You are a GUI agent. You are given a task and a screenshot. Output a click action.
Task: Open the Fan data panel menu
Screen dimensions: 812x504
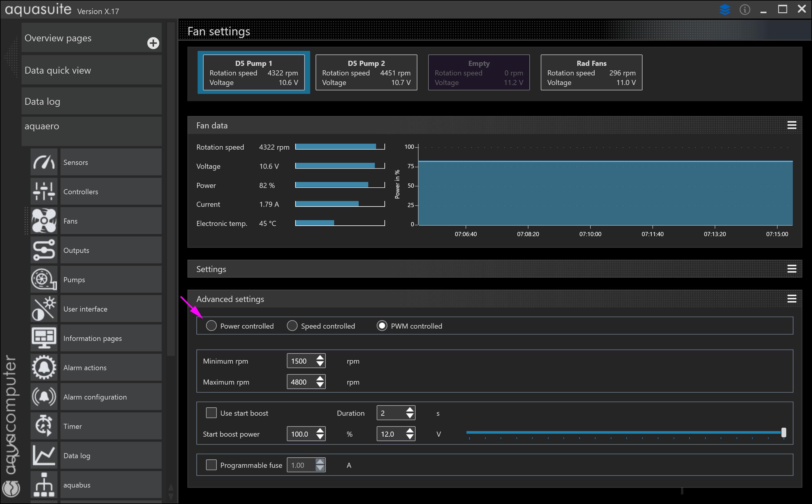792,125
